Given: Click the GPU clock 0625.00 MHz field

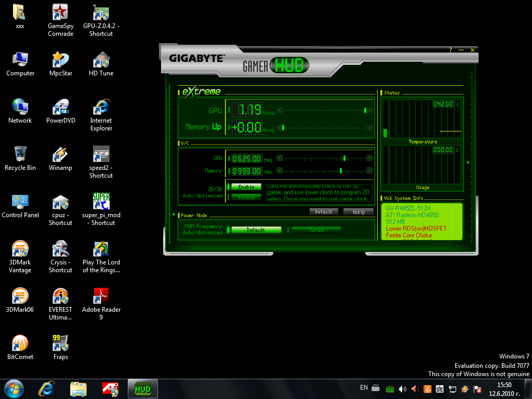Looking at the screenshot, I should (247, 158).
